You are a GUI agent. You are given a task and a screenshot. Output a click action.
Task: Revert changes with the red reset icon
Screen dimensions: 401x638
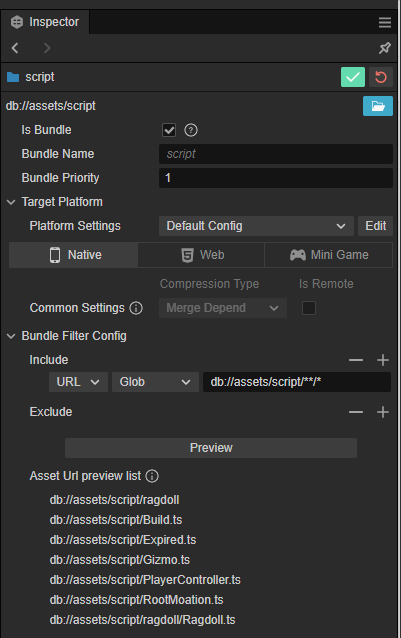381,77
